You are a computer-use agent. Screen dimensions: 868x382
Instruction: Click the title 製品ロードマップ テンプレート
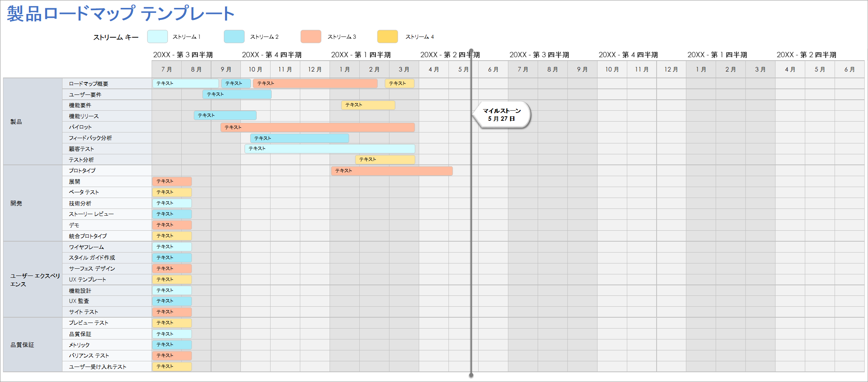[x=121, y=14]
